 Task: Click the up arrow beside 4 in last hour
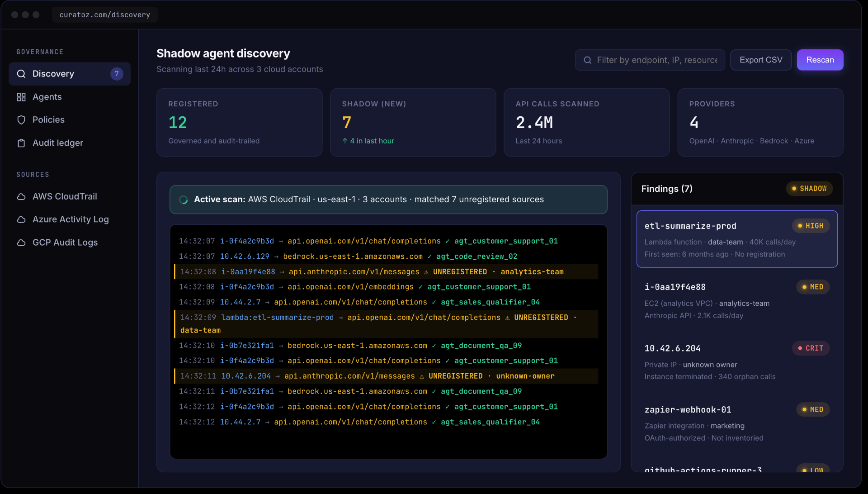click(x=345, y=141)
